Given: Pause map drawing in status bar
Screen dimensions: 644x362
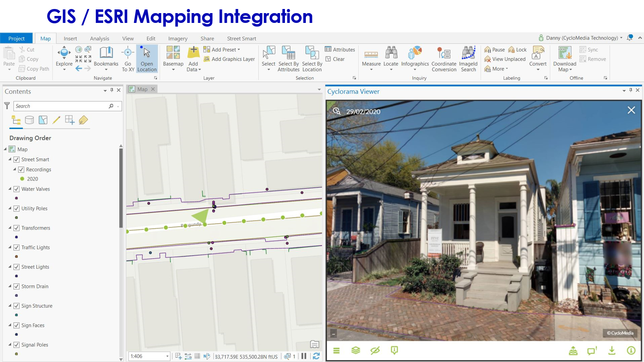Looking at the screenshot, I should click(304, 356).
